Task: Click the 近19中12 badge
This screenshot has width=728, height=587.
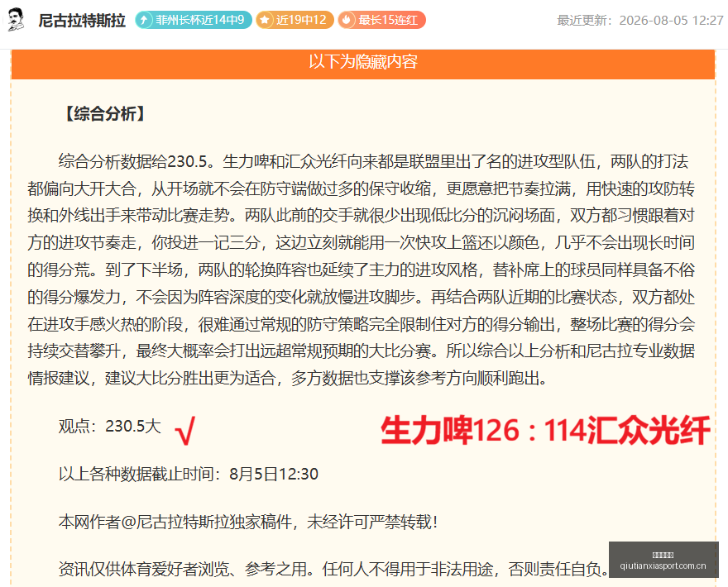Action: tap(295, 20)
